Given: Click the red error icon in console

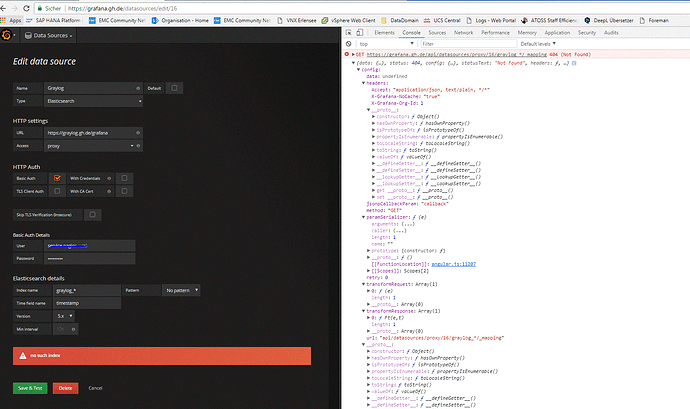Looking at the screenshot, I should [x=347, y=54].
